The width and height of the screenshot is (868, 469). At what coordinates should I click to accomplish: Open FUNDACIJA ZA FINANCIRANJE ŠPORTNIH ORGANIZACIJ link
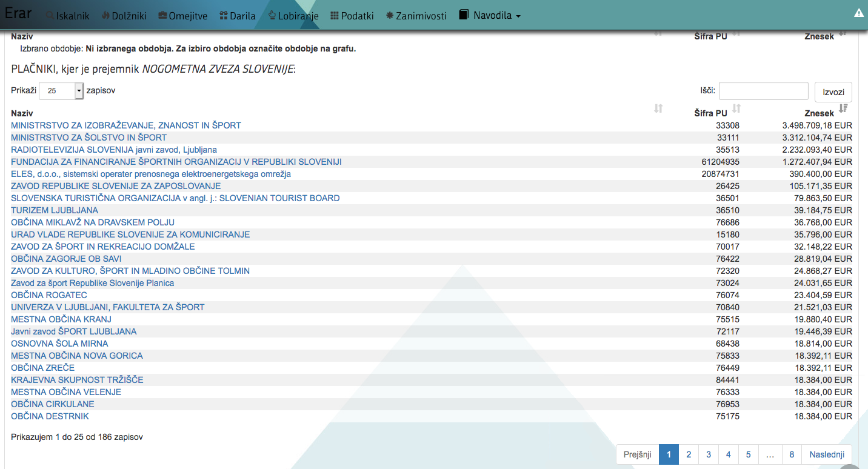(176, 162)
